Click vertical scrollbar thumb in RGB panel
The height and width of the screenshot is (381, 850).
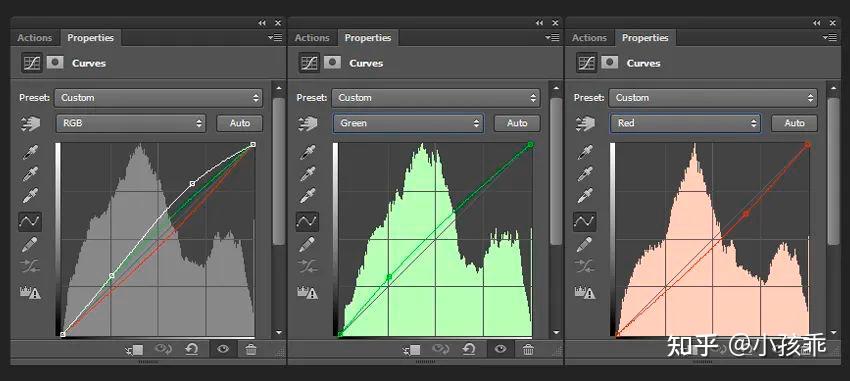pyautogui.click(x=279, y=171)
